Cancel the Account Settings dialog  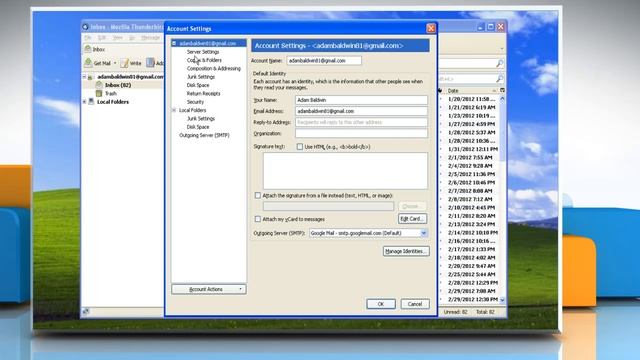415,304
